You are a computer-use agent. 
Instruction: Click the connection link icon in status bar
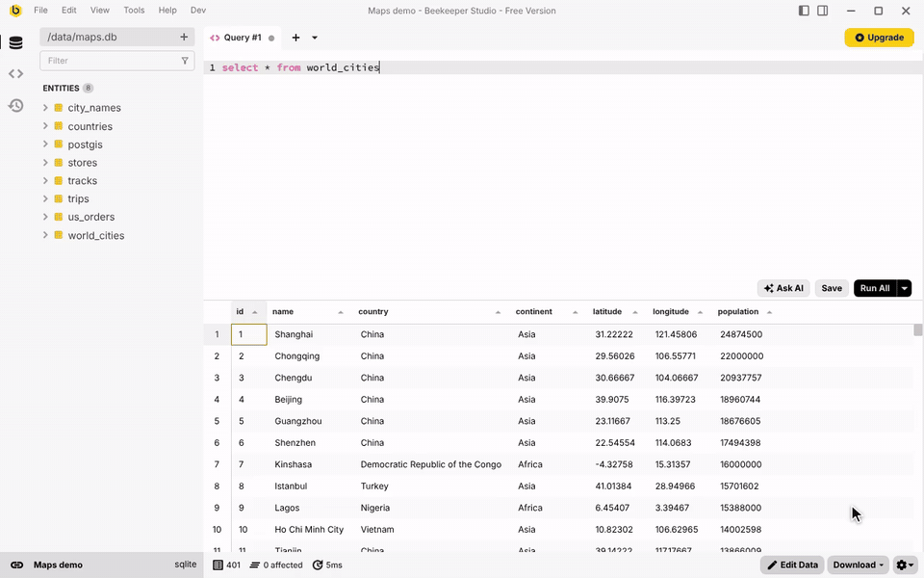17,565
